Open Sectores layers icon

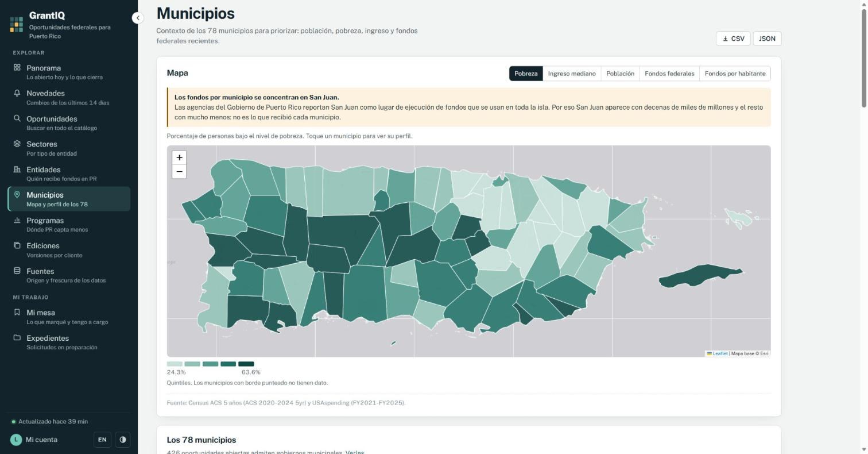(x=17, y=144)
